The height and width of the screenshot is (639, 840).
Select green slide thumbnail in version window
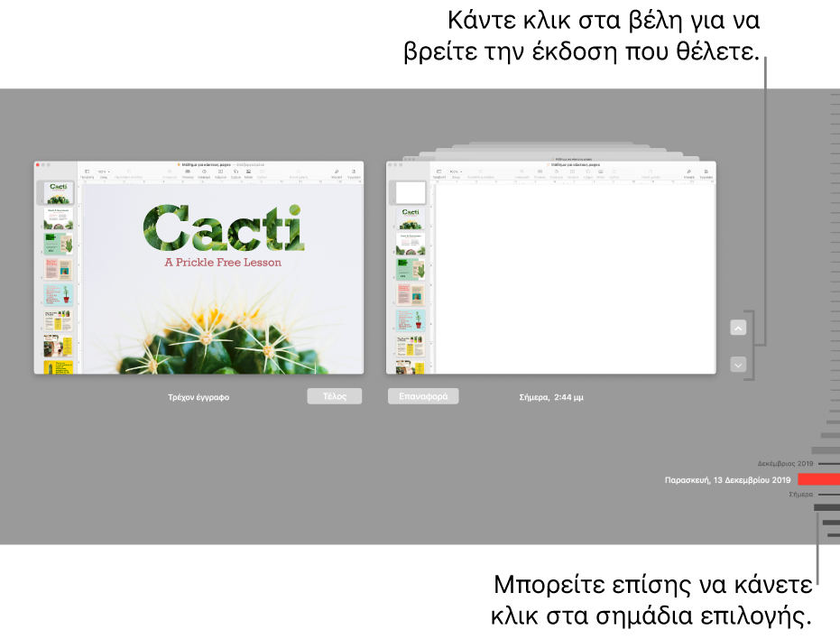411,269
